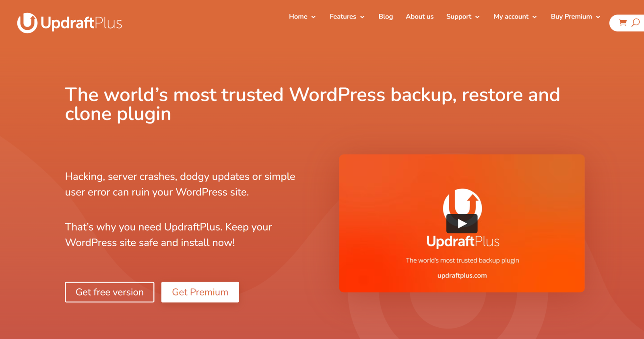644x339 pixels.
Task: Click the search magnifier icon
Action: (x=636, y=23)
